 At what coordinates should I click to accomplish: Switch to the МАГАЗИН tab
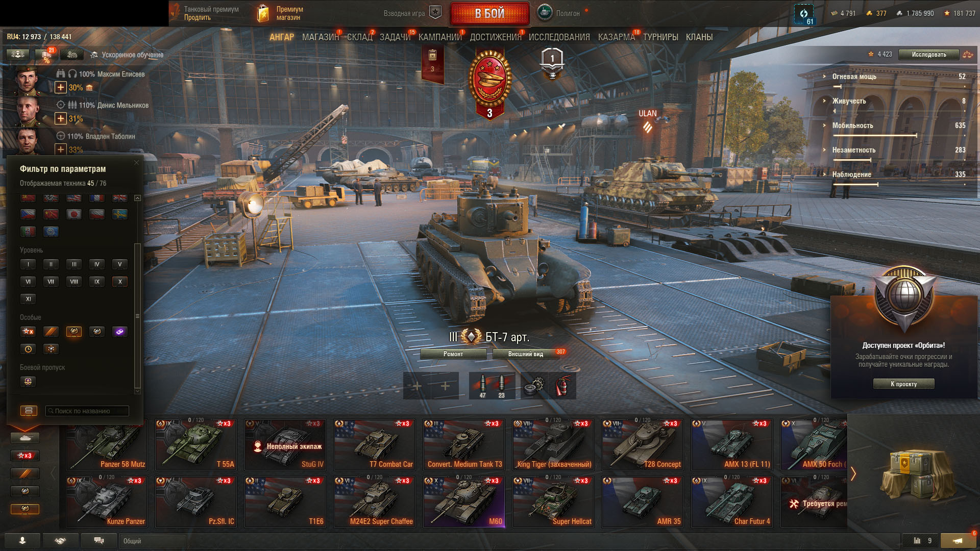(321, 37)
